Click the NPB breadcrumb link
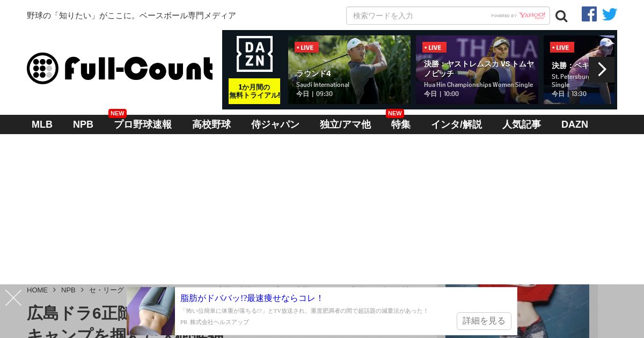This screenshot has width=644, height=338. (x=68, y=290)
